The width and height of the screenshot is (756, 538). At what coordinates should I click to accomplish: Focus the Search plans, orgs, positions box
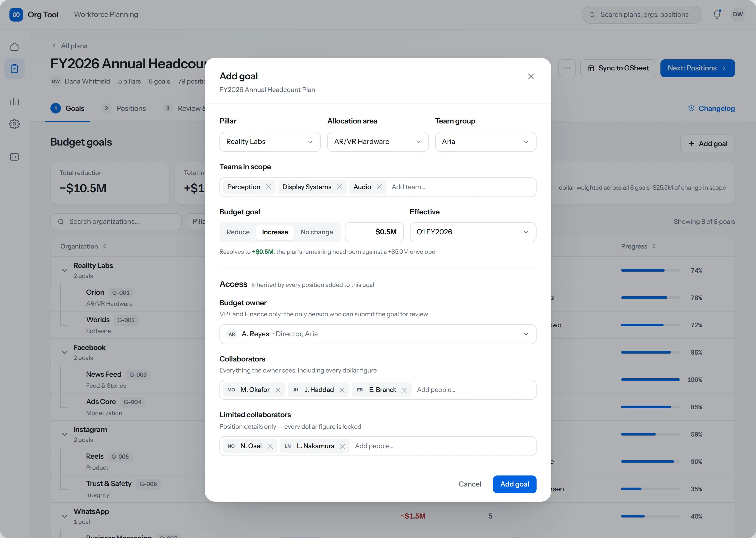[x=642, y=14]
